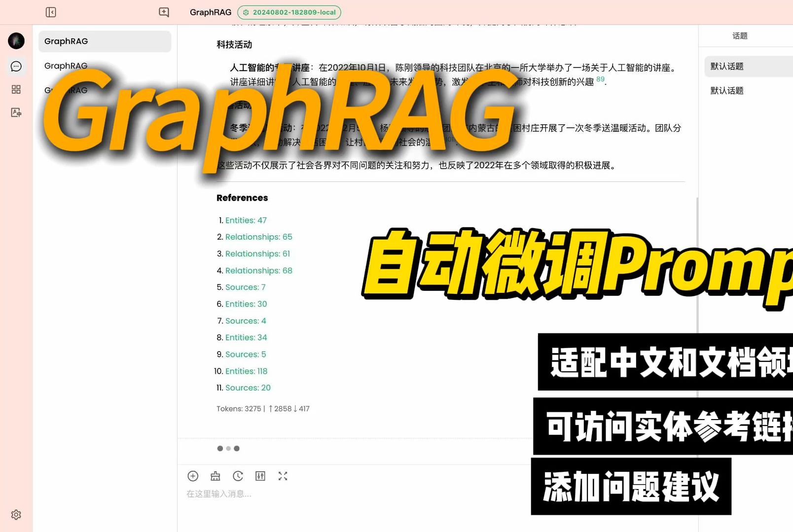Open reference Entities: 118

pos(247,371)
